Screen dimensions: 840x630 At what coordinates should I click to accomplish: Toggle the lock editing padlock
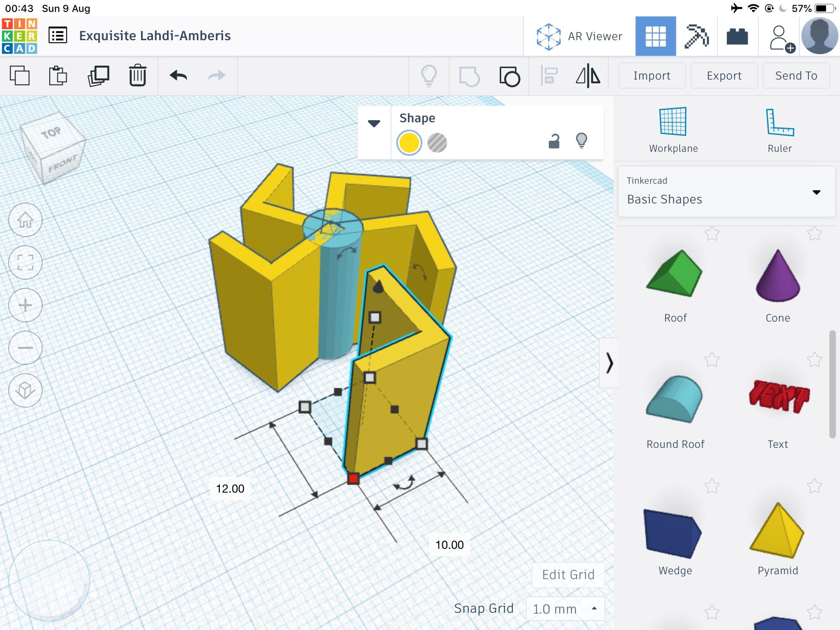click(554, 141)
